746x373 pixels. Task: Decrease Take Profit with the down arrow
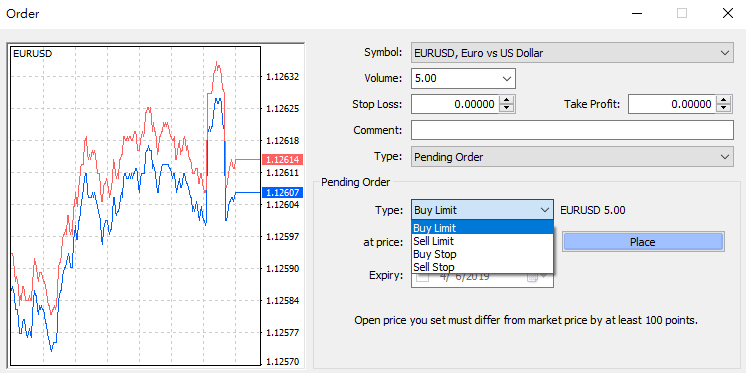(x=724, y=108)
